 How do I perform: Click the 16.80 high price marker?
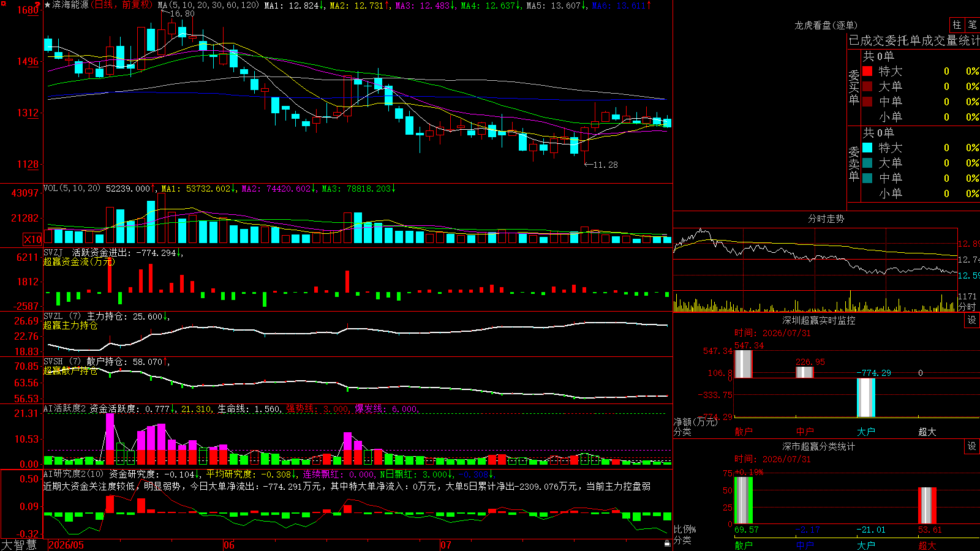point(182,13)
